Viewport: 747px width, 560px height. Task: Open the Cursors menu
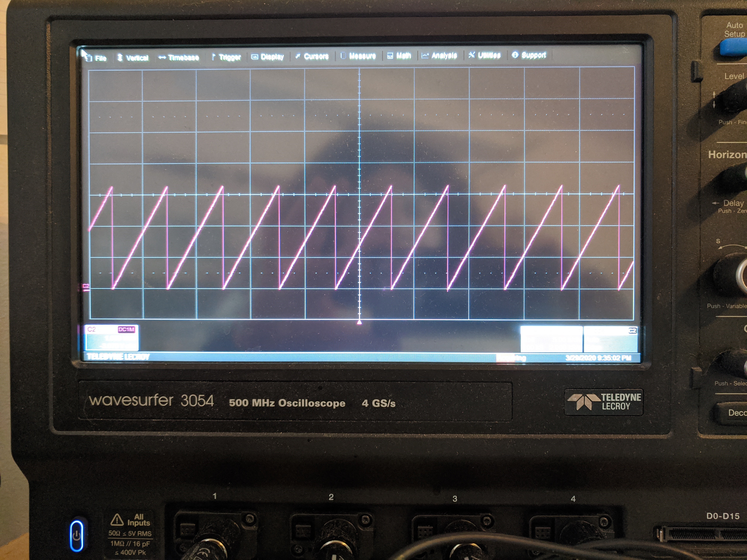click(x=312, y=56)
